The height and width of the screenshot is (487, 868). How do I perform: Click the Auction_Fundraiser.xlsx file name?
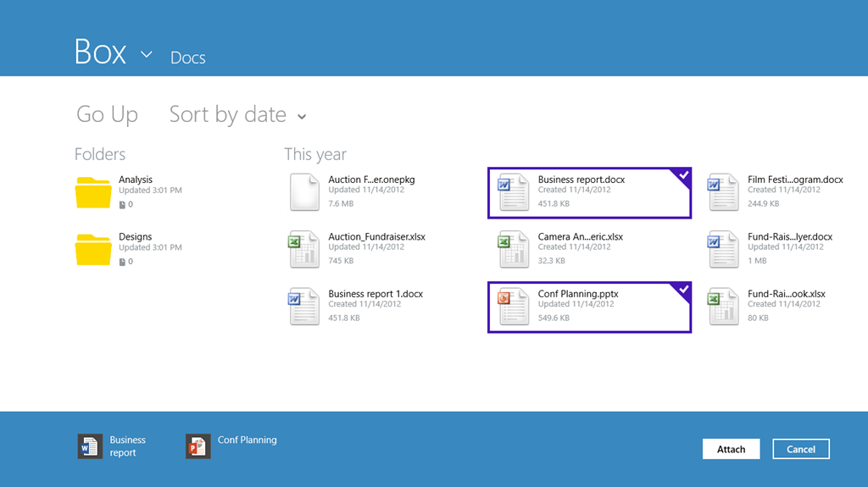point(376,236)
